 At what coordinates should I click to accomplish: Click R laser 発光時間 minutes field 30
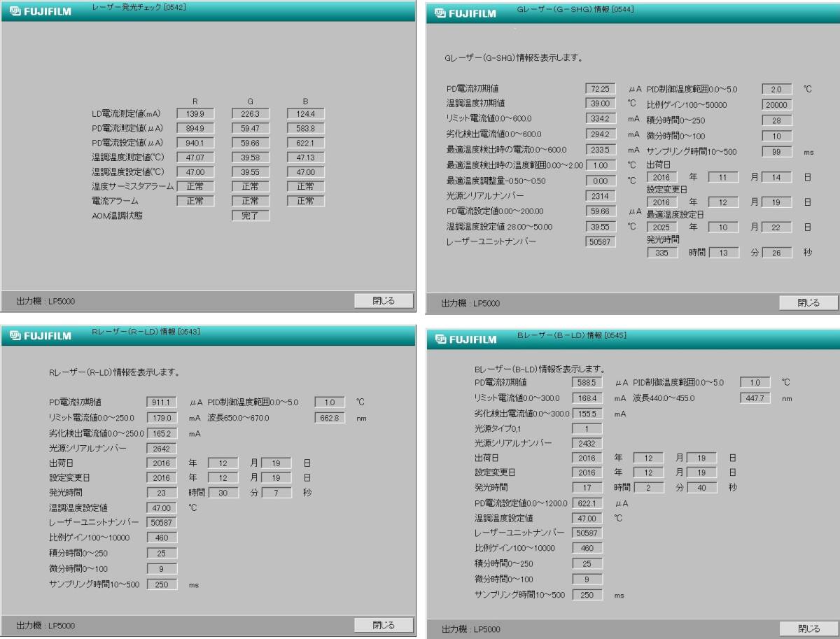pos(223,492)
